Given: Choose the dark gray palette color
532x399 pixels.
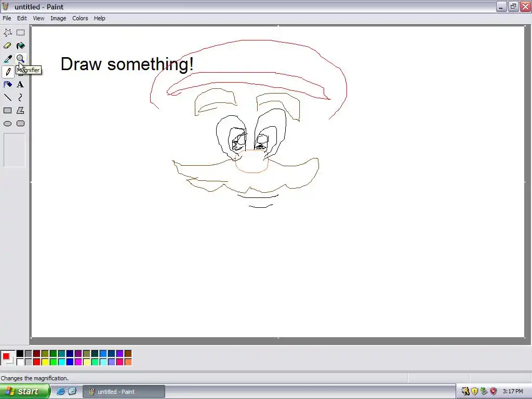Looking at the screenshot, I should click(x=29, y=354).
